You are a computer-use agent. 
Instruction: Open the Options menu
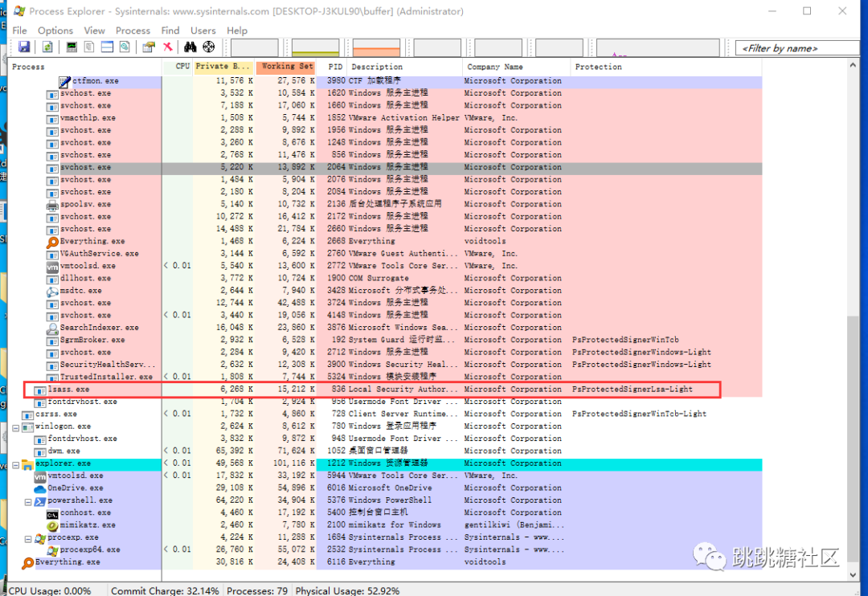[55, 31]
